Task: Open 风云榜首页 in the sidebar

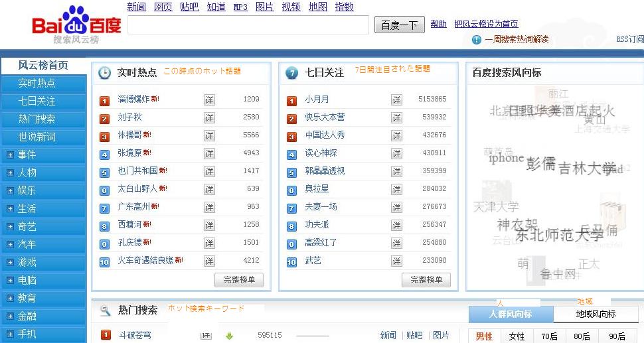Action: click(43, 65)
